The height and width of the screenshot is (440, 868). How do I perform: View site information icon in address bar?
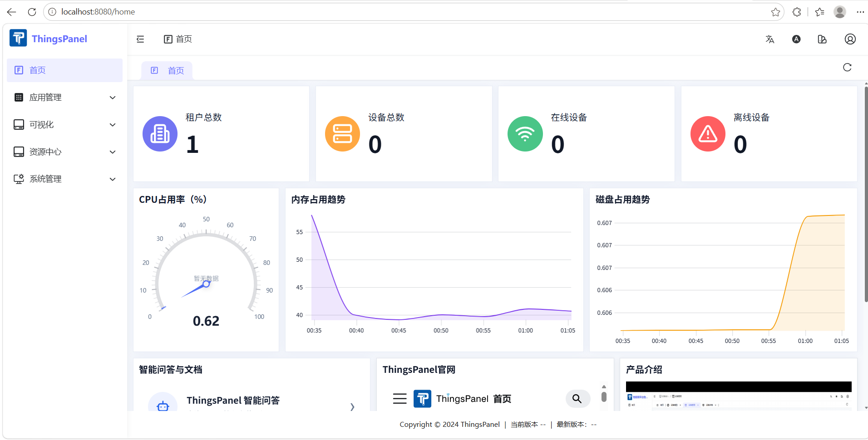pyautogui.click(x=52, y=12)
